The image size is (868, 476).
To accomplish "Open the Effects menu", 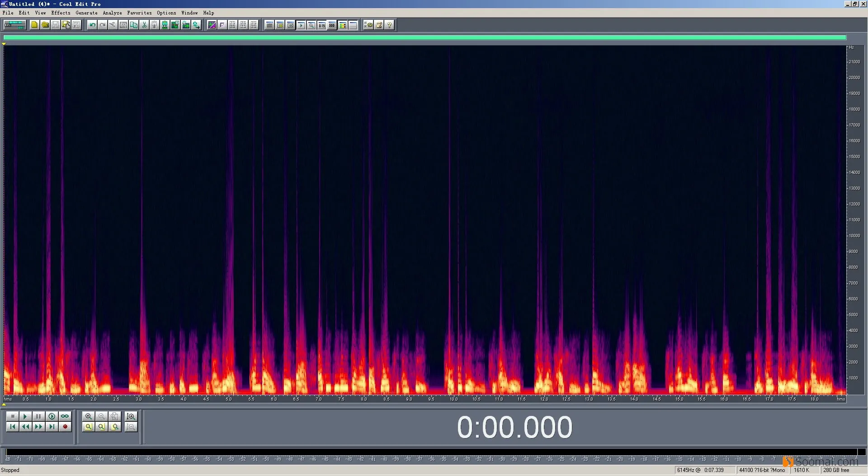I will click(x=61, y=13).
